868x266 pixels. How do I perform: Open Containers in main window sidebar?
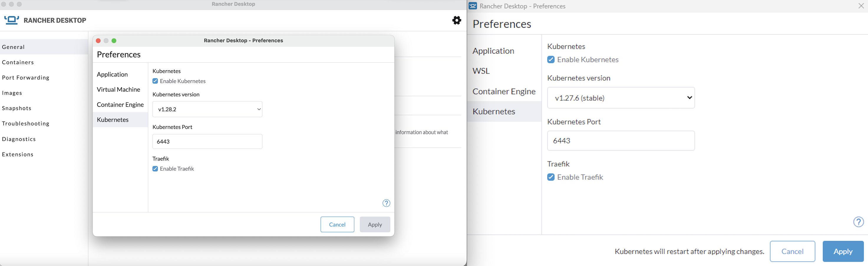[x=44, y=62]
